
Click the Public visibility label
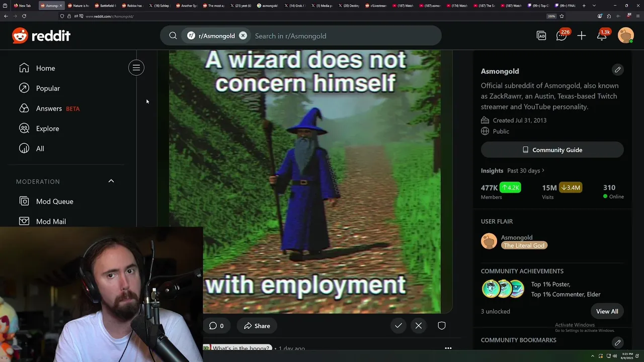click(x=501, y=131)
